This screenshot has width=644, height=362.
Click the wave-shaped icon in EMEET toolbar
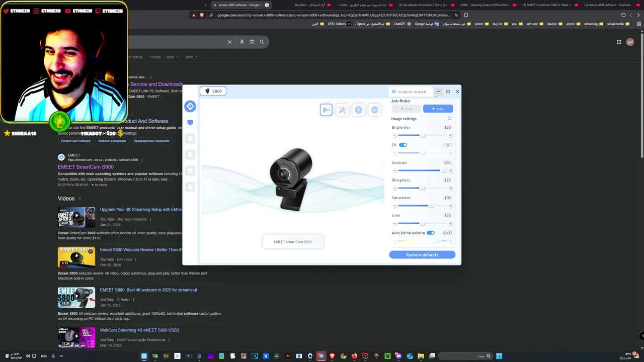(x=374, y=110)
